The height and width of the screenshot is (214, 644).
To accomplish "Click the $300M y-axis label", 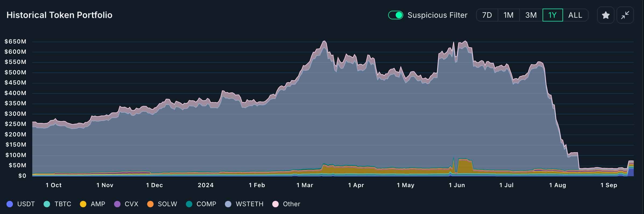I will coord(15,114).
